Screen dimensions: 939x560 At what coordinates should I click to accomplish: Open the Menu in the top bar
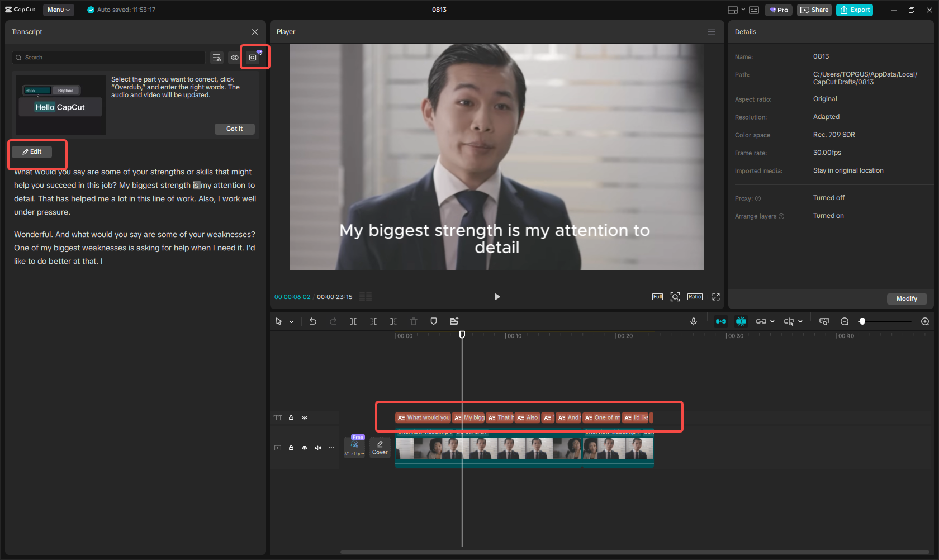tap(58, 10)
